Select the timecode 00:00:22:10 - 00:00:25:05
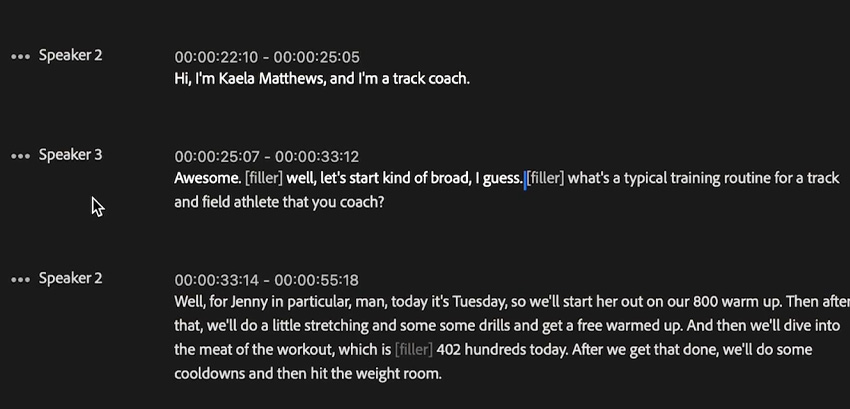The image size is (850, 409). tap(267, 57)
